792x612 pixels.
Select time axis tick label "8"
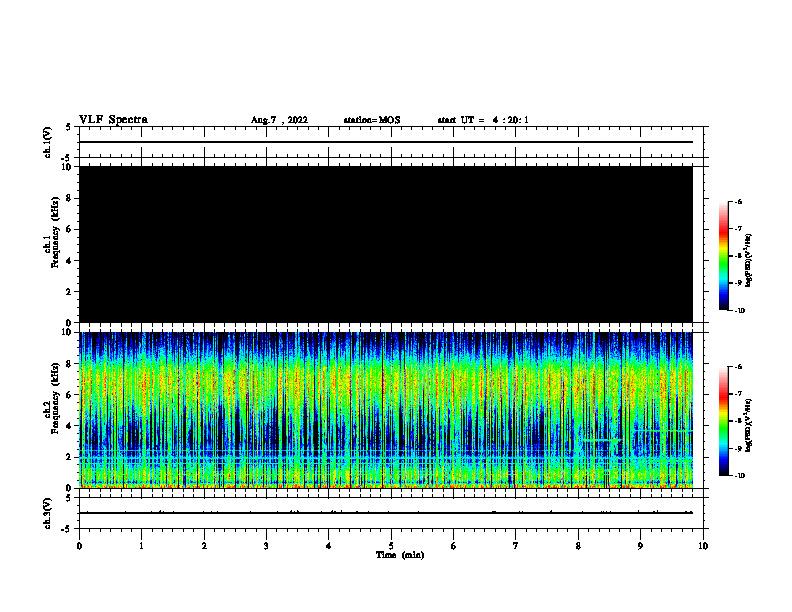[578, 546]
